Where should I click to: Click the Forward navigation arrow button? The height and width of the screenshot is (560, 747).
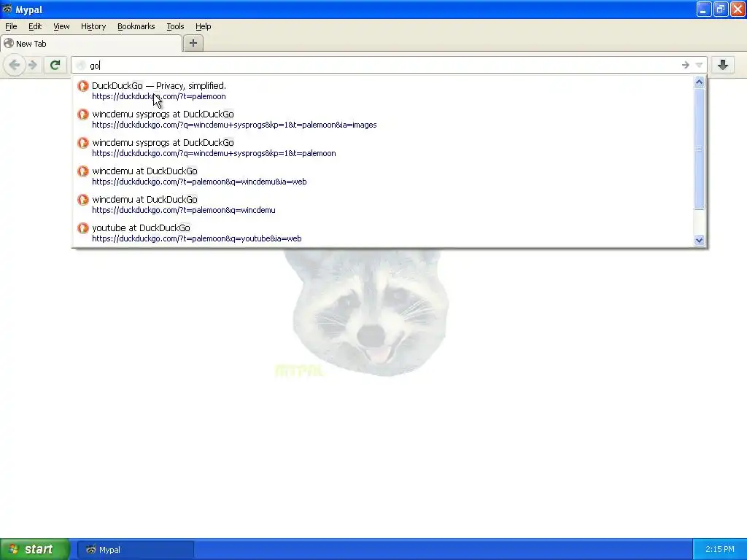[x=32, y=65]
